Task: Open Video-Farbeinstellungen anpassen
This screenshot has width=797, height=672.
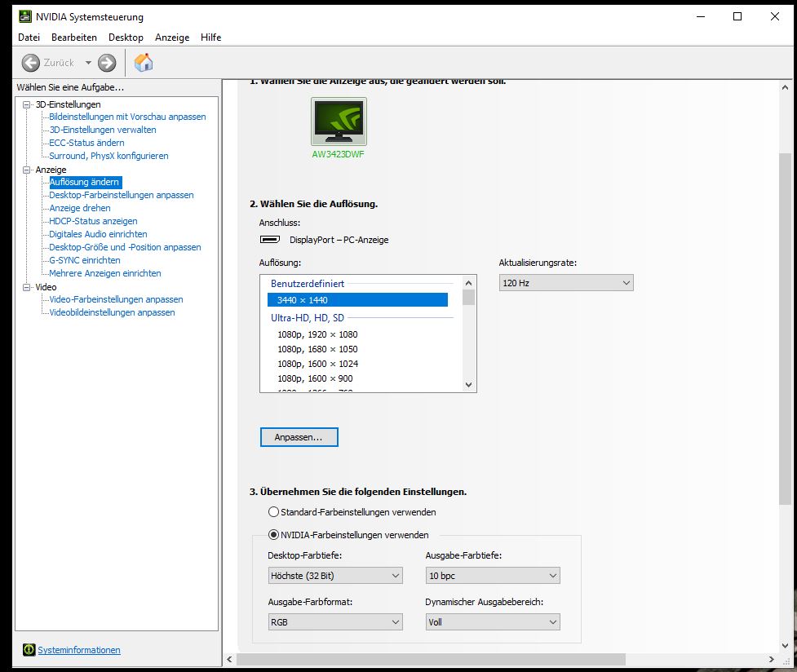Action: (116, 299)
